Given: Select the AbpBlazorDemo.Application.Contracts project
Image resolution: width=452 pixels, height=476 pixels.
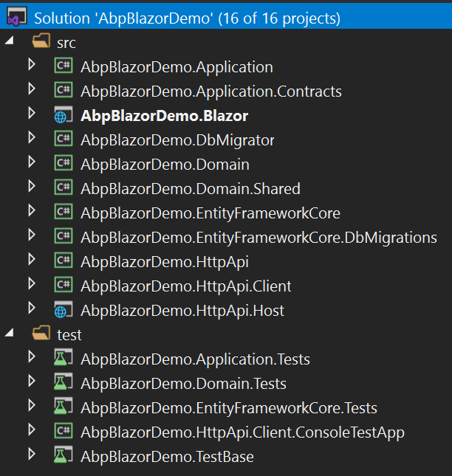Looking at the screenshot, I should 210,92.
